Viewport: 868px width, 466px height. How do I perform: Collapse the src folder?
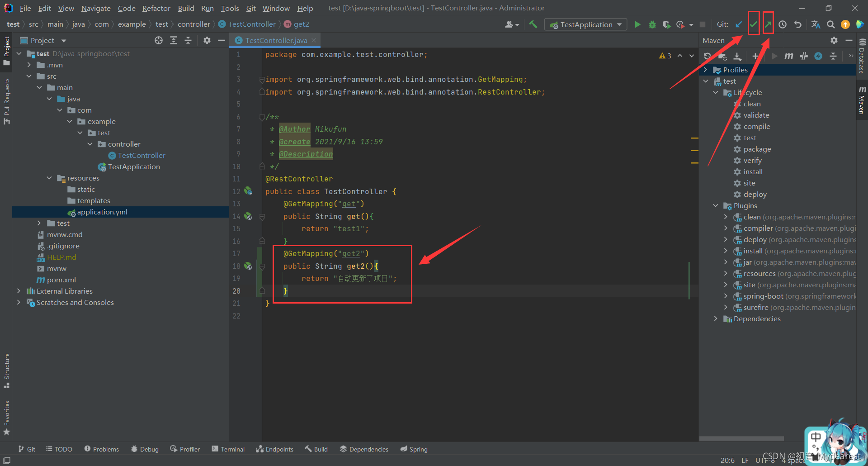point(29,76)
